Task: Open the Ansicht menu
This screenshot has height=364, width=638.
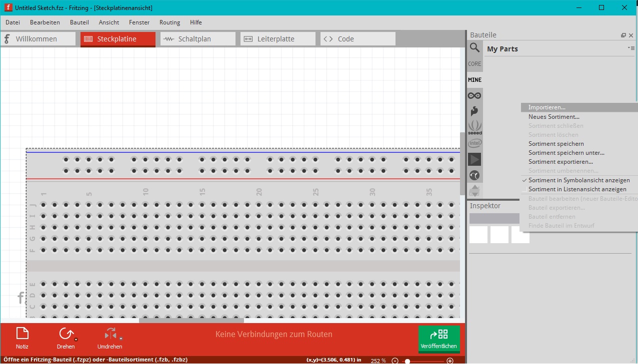Action: pos(109,22)
